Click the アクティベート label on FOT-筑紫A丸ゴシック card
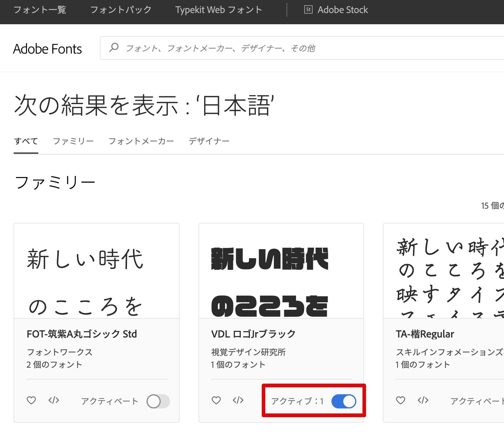This screenshot has height=438, width=504. point(110,401)
